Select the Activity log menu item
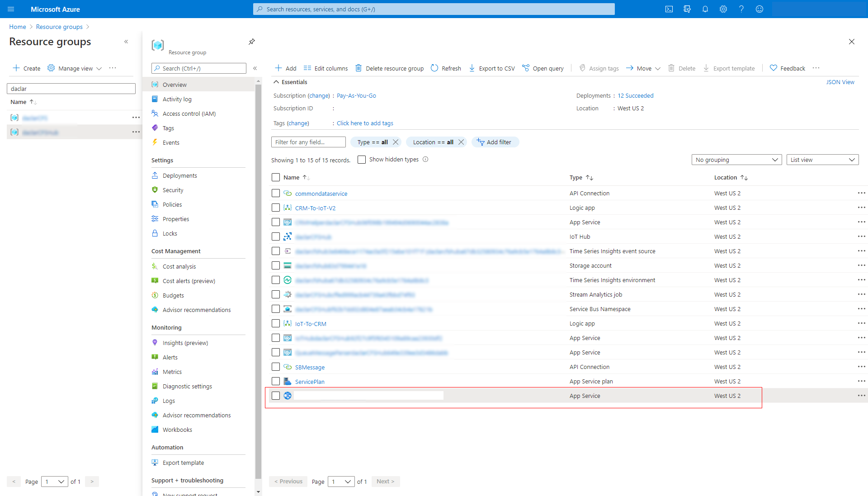 pos(178,99)
